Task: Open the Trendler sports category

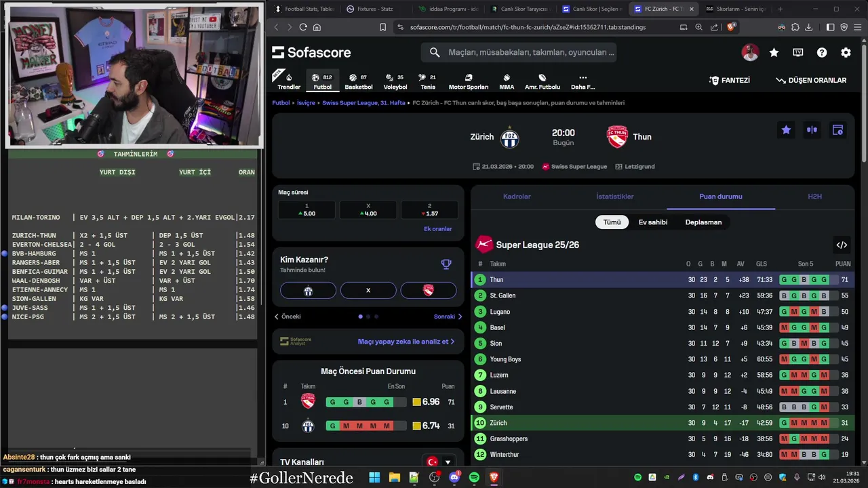Action: point(289,81)
